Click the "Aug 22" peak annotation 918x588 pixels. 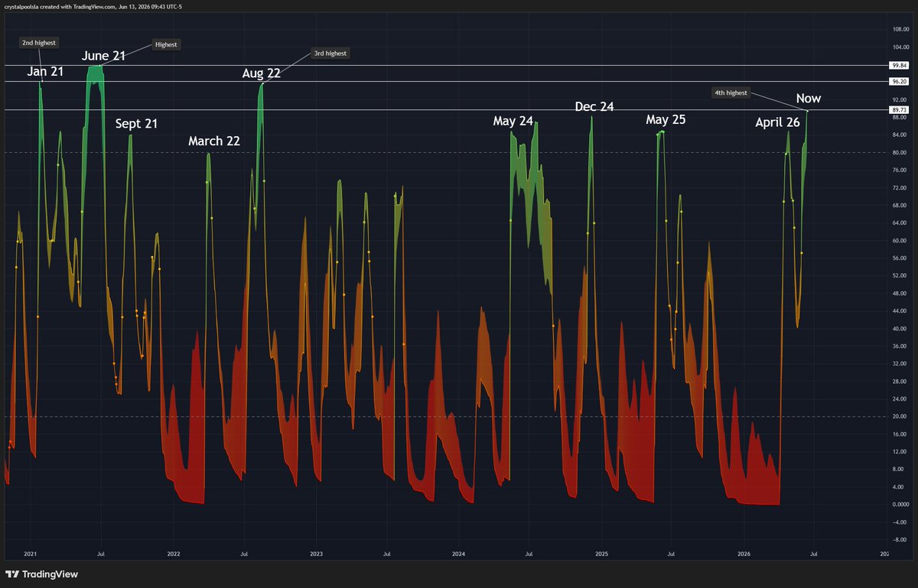262,73
